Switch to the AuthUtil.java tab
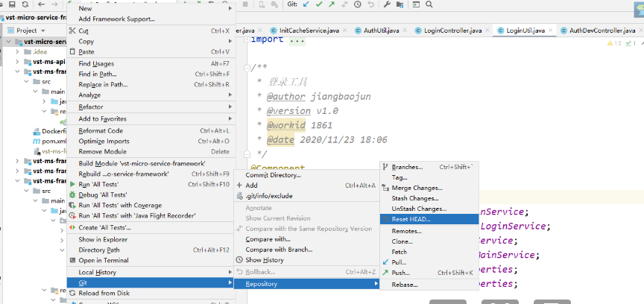The width and height of the screenshot is (644, 304). click(x=381, y=31)
